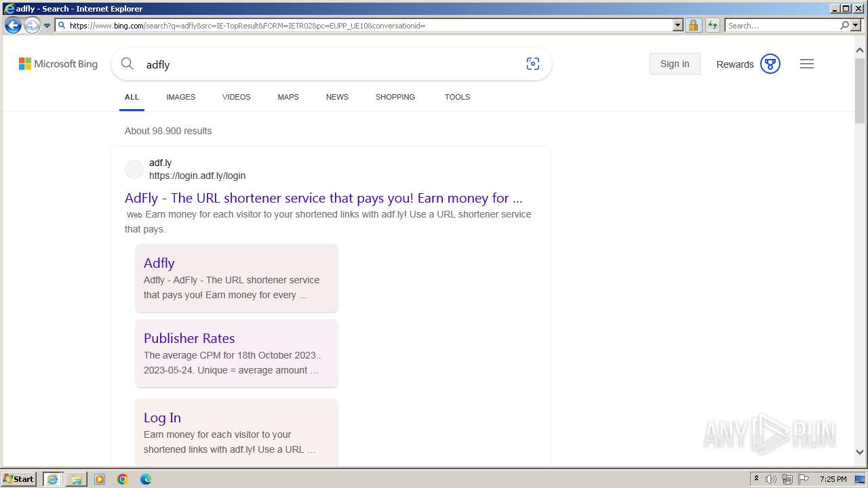Switch to the NEWS tab

point(337,97)
